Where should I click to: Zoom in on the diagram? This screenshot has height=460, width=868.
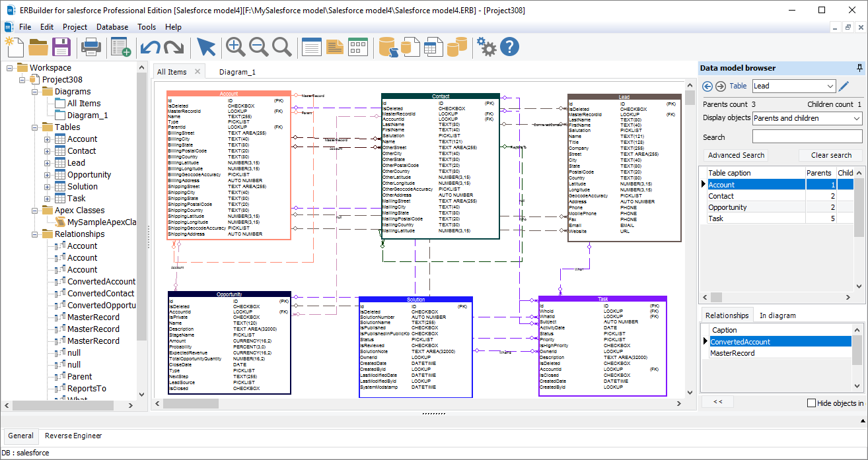point(236,47)
